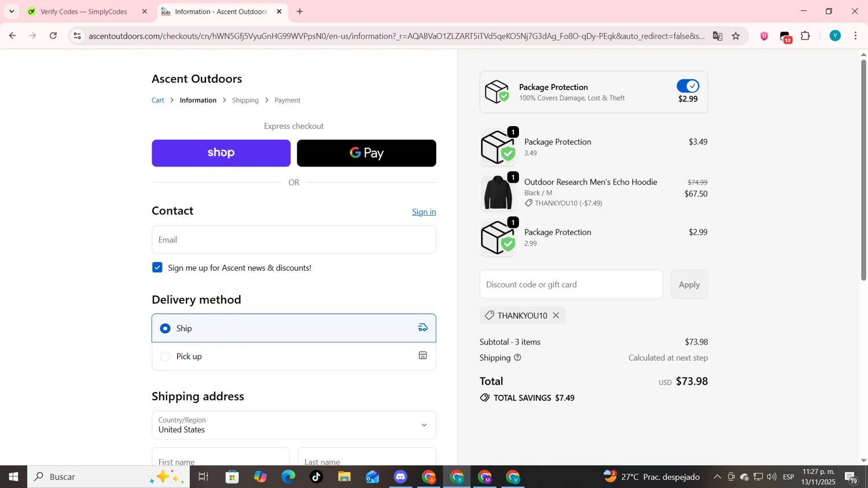The width and height of the screenshot is (868, 488).
Task: Click the Apply discount button
Action: click(x=689, y=284)
